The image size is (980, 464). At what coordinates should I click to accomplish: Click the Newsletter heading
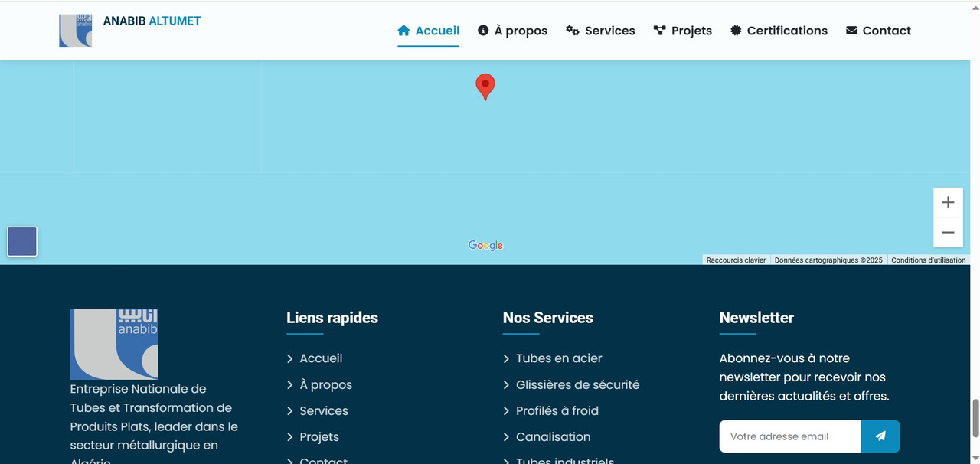click(756, 318)
